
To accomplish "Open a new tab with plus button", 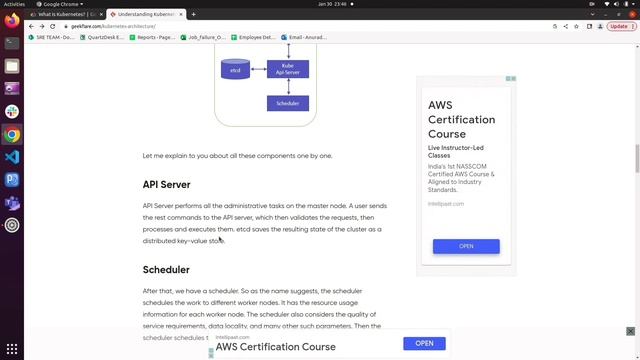I will (193, 14).
